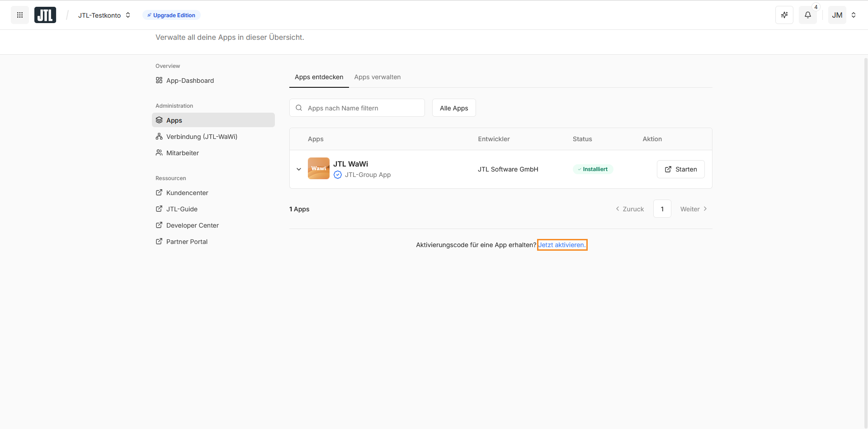Open App-Dashboard from sidebar
This screenshot has width=868, height=429.
tap(190, 81)
